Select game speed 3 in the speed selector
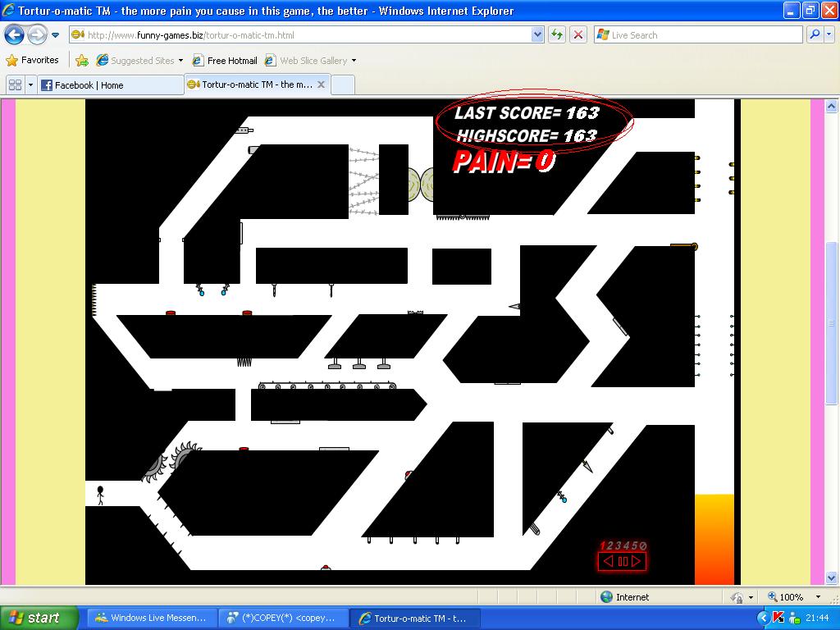840x630 pixels. 617,545
